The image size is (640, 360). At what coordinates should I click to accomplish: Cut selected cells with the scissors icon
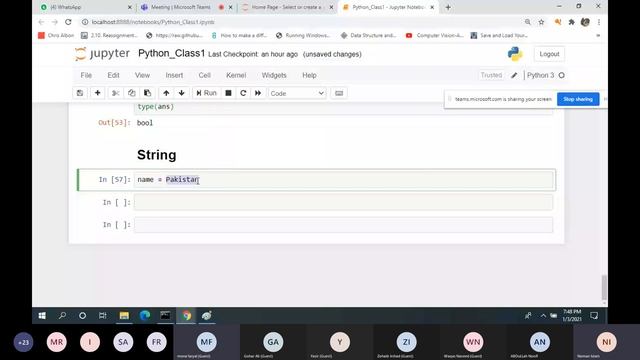(x=116, y=93)
